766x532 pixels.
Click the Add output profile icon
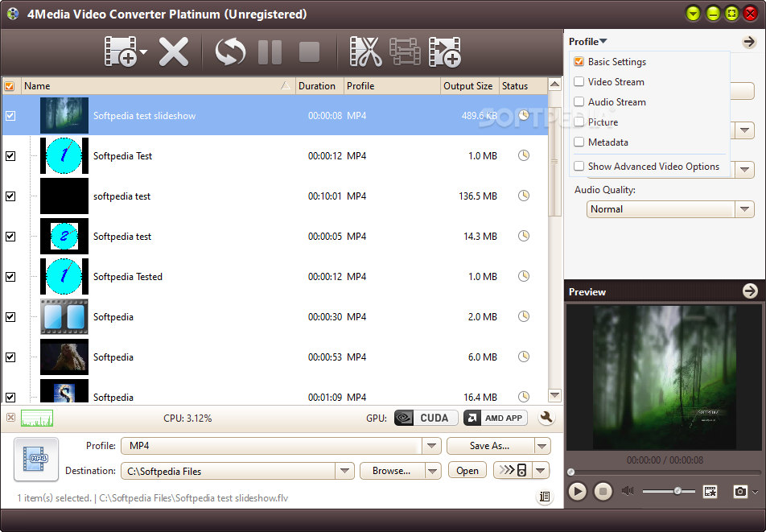click(444, 52)
